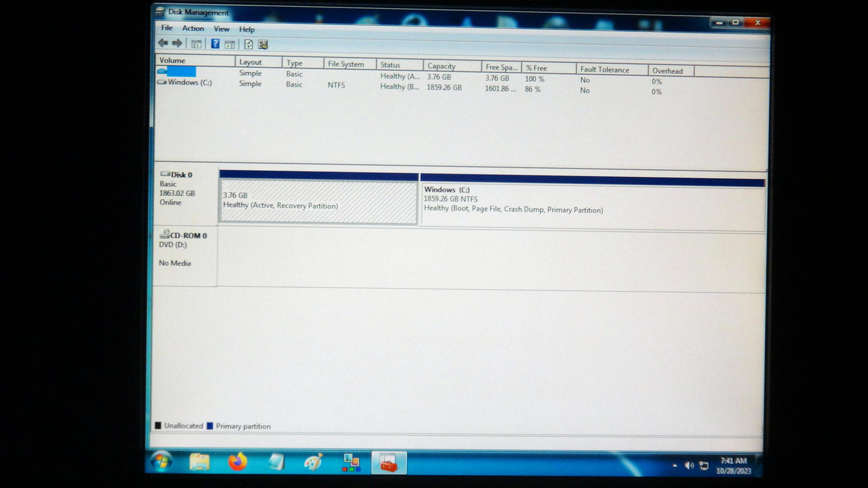Launch Firefox from the taskbar

point(237,462)
